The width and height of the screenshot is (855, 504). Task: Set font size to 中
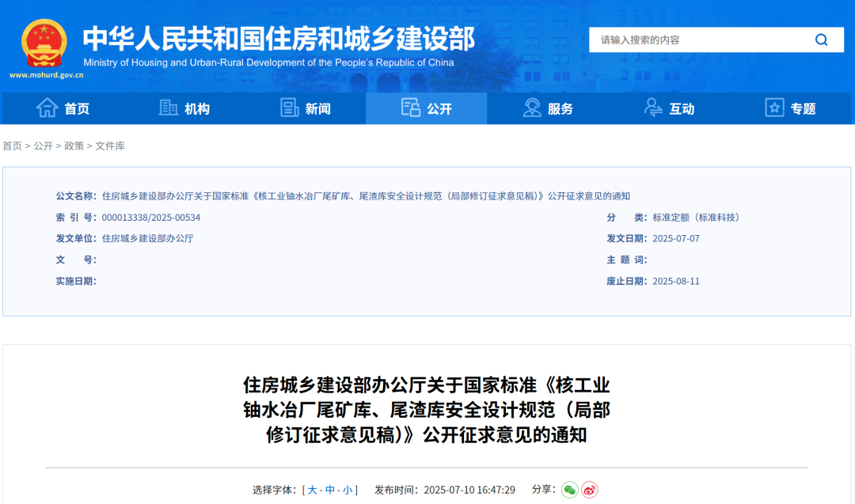[330, 490]
